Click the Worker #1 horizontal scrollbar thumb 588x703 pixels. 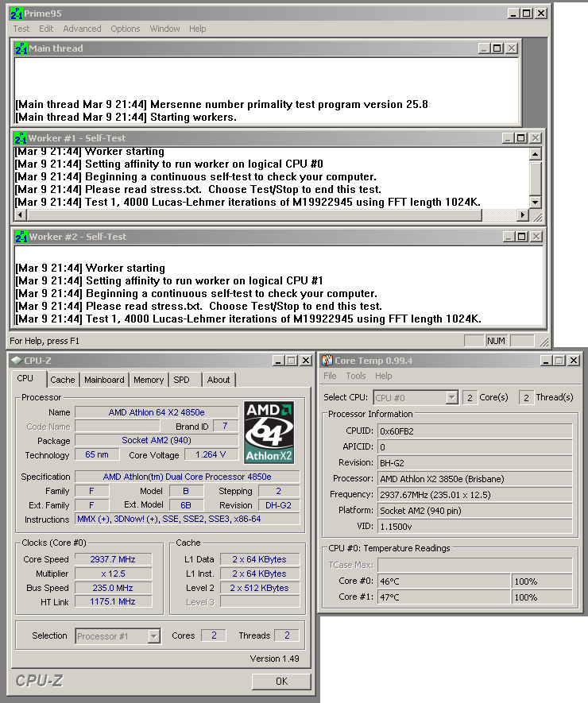253,214
